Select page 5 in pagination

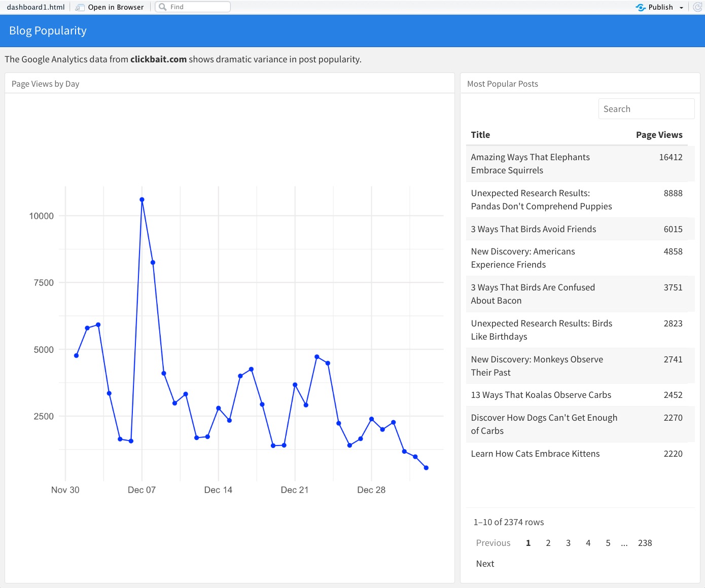(x=608, y=543)
